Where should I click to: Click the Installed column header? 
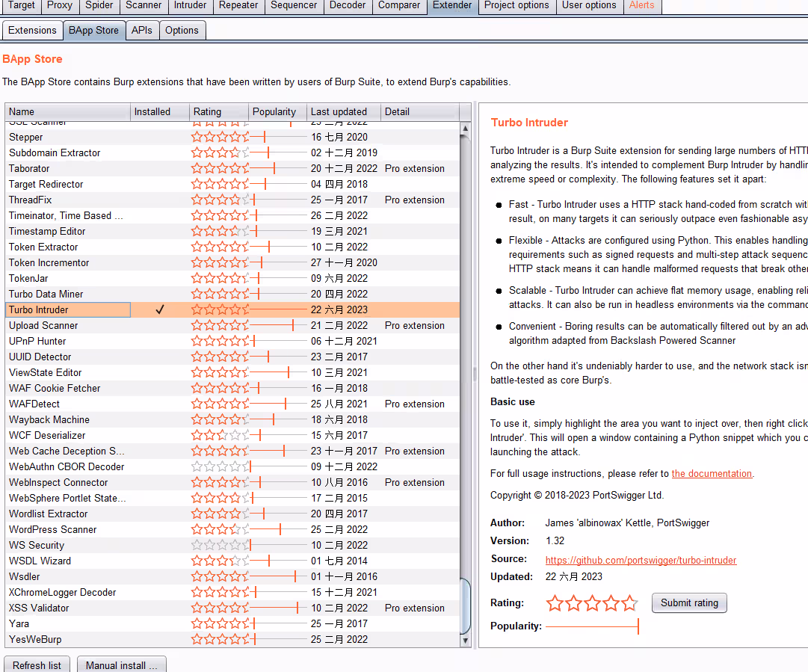point(152,111)
